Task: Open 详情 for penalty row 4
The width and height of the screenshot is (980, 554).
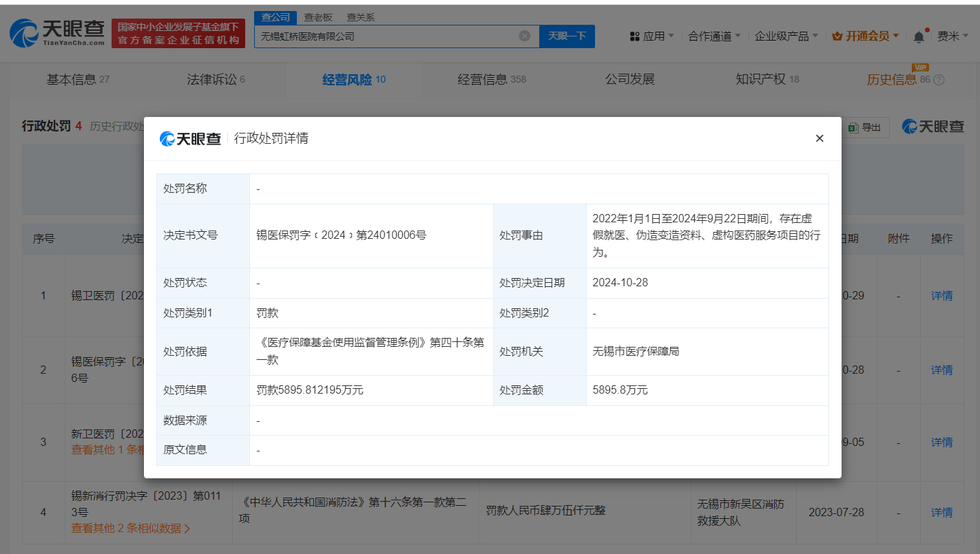Action: tap(941, 512)
